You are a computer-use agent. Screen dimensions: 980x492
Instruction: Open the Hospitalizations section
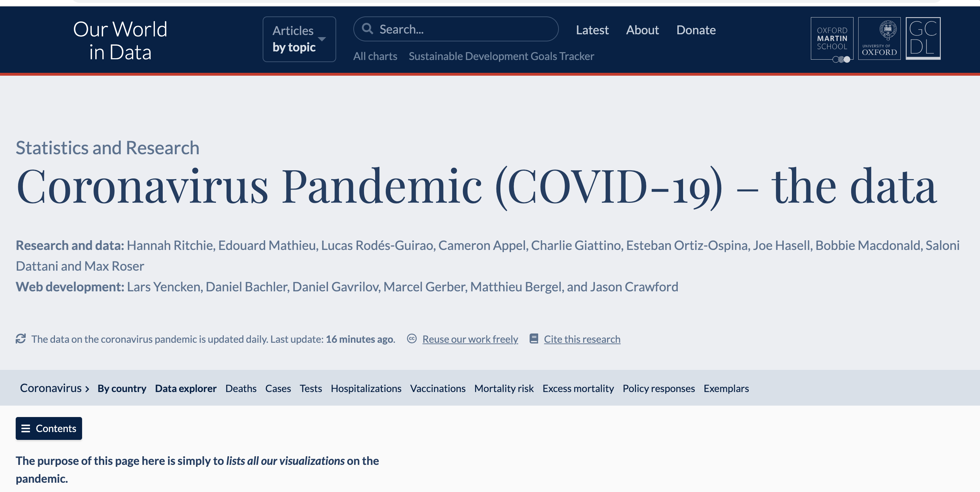[366, 388]
